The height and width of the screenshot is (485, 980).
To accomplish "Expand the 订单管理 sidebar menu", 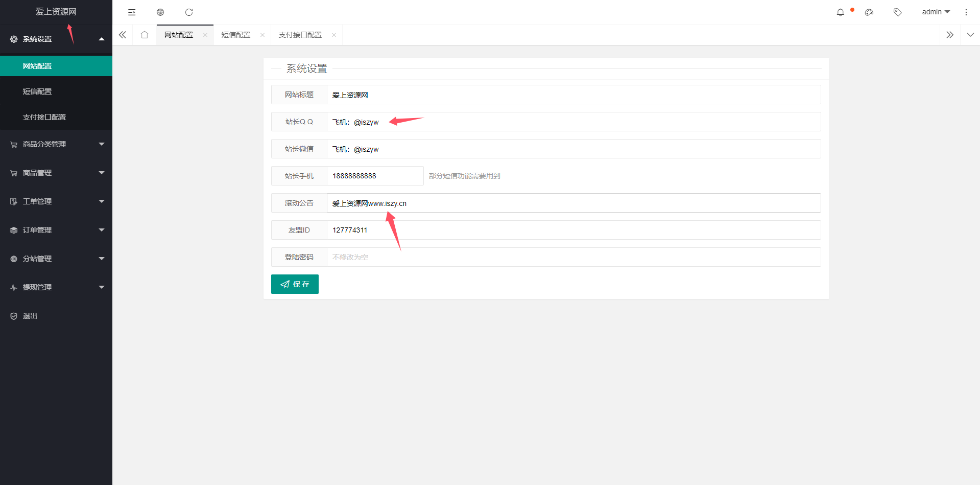I will pos(56,230).
